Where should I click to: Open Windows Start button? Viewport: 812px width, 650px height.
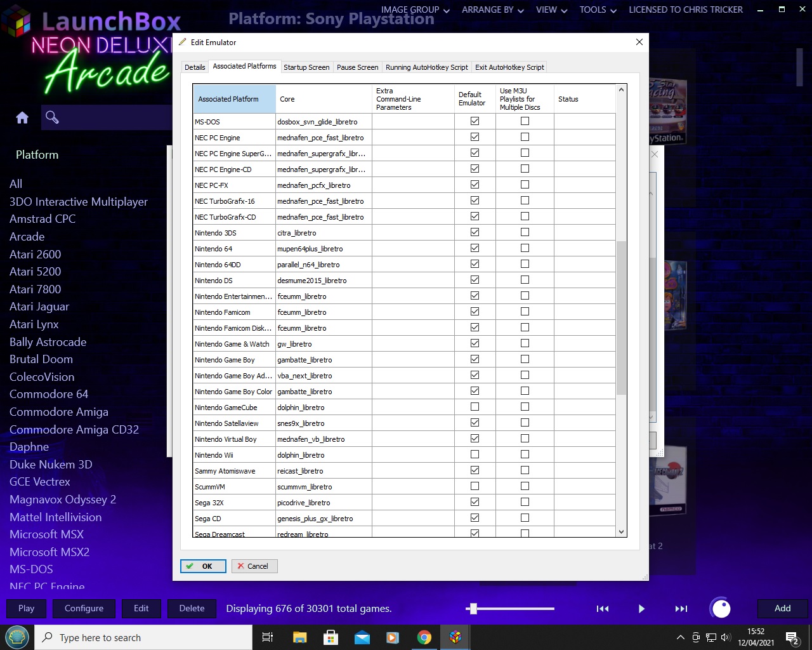pos(17,637)
